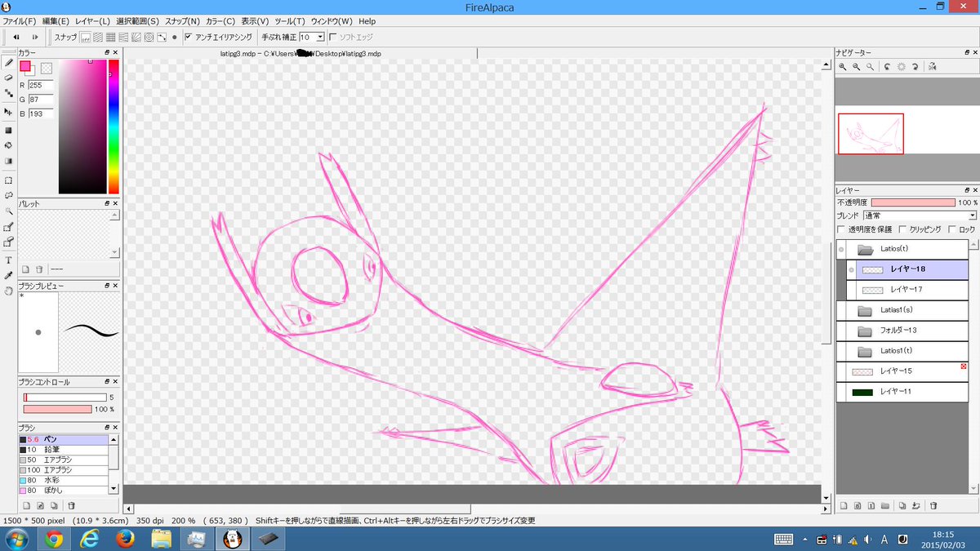This screenshot has height=551, width=980.
Task: Expand the Latios1(t) layer folder
Action: pos(865,351)
